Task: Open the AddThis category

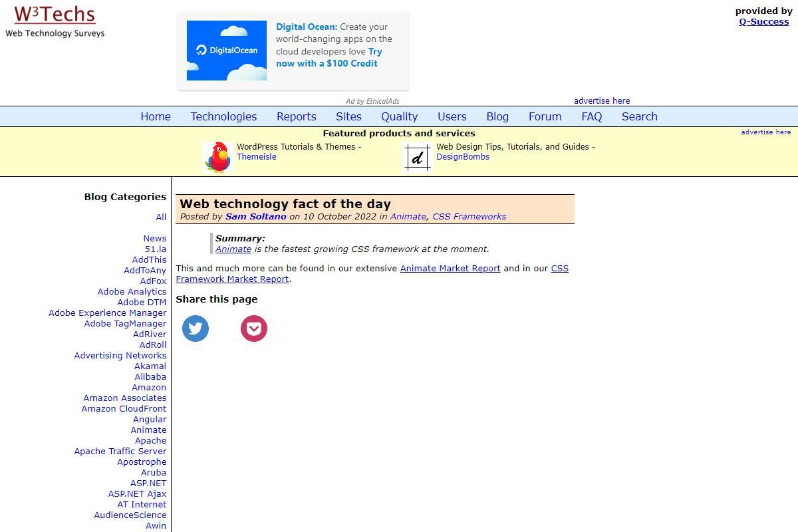Action: pyautogui.click(x=150, y=259)
